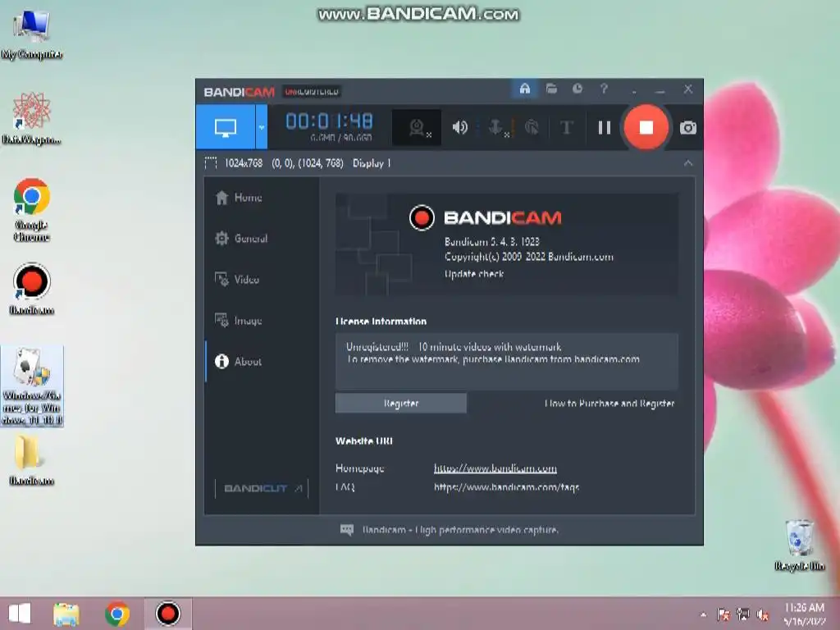
Task: Select the Bandicam desktop shortcut
Action: click(x=32, y=289)
